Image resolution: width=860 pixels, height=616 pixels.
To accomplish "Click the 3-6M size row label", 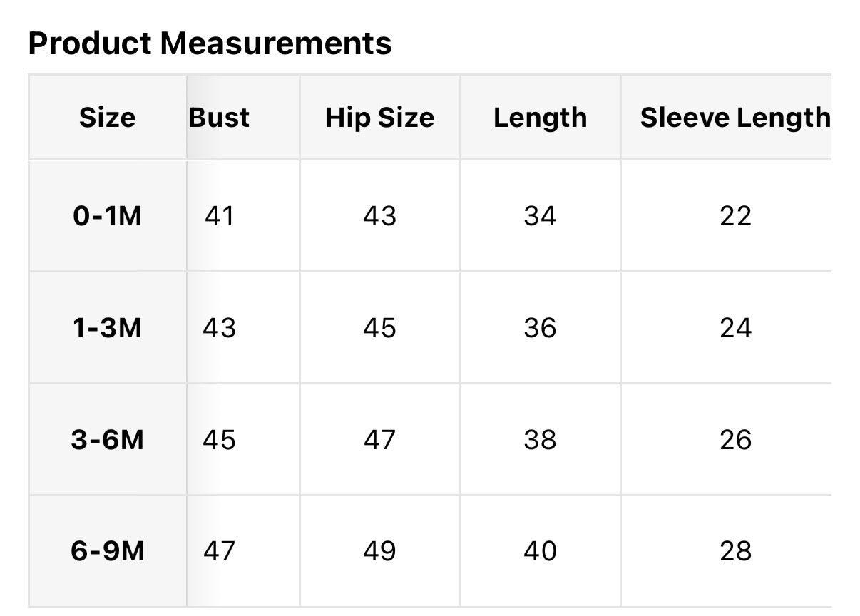I will [x=107, y=440].
